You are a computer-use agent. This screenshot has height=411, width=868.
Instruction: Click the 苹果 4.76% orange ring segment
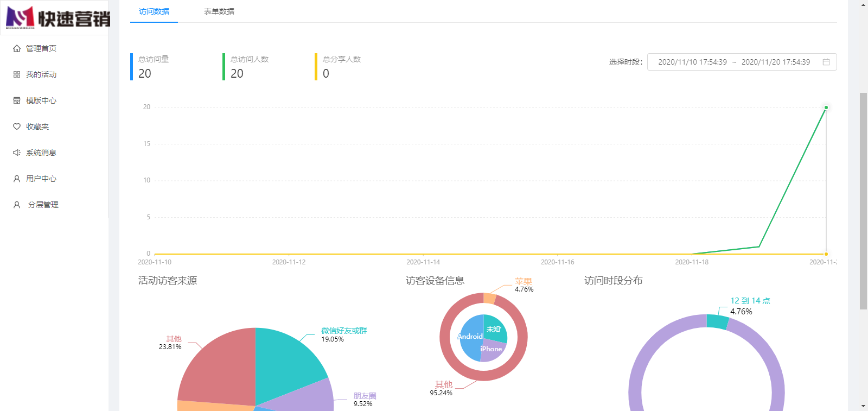[489, 299]
